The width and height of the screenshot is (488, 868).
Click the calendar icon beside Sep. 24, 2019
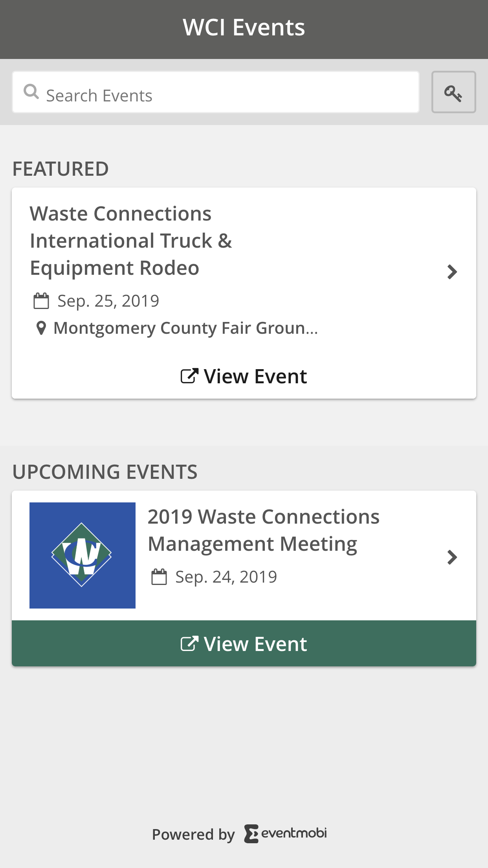(159, 577)
